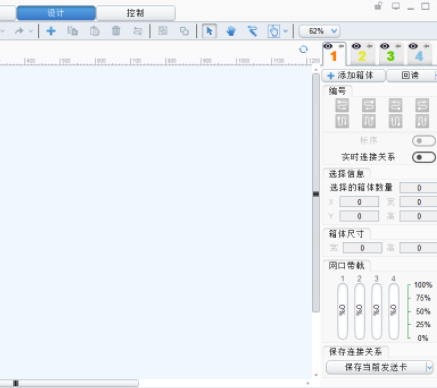Choose third vertical numbering pattern in bottom row
Viewport: 437px width, 388px height.
click(395, 121)
